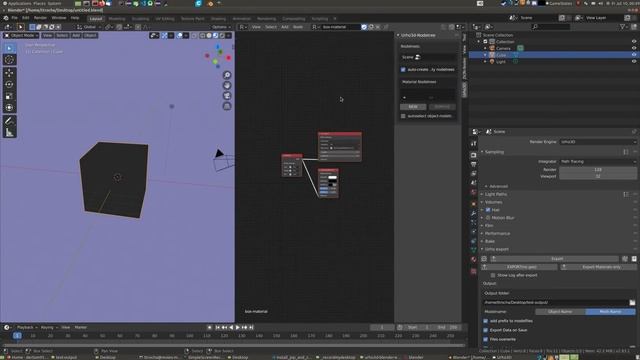The width and height of the screenshot is (640, 360).
Task: Enable Show Log after export checkbox
Action: (493, 276)
